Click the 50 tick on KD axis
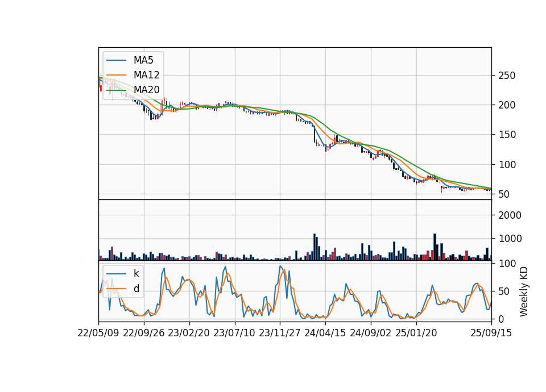546x392 pixels. (x=504, y=291)
